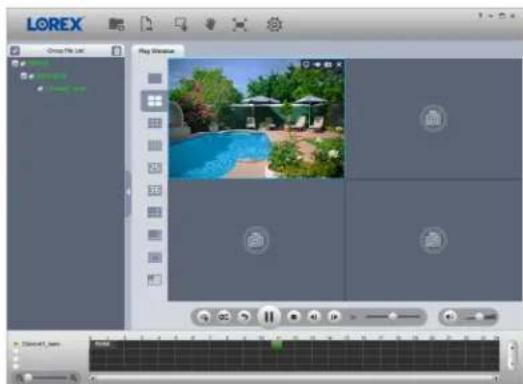The image size is (523, 384).
Task: Click the first round playback button with arrow
Action: click(204, 316)
